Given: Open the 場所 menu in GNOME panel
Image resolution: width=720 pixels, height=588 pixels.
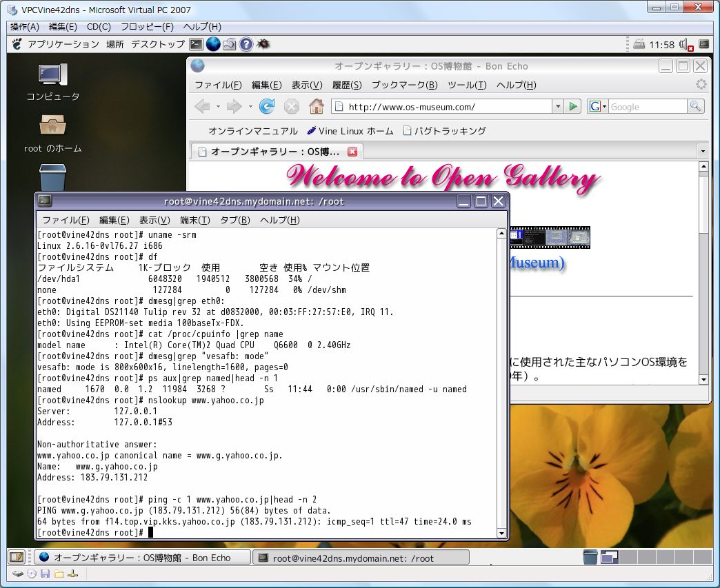Looking at the screenshot, I should coord(114,44).
